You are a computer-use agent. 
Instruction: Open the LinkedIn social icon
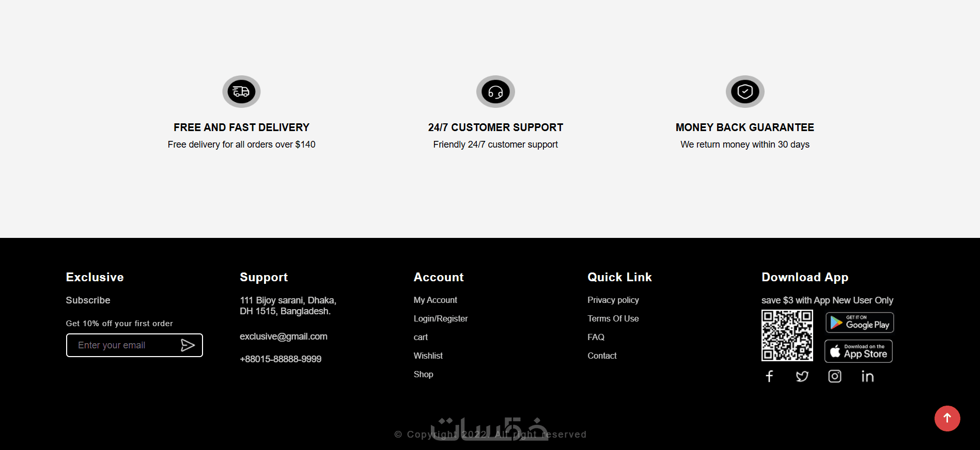[867, 376]
